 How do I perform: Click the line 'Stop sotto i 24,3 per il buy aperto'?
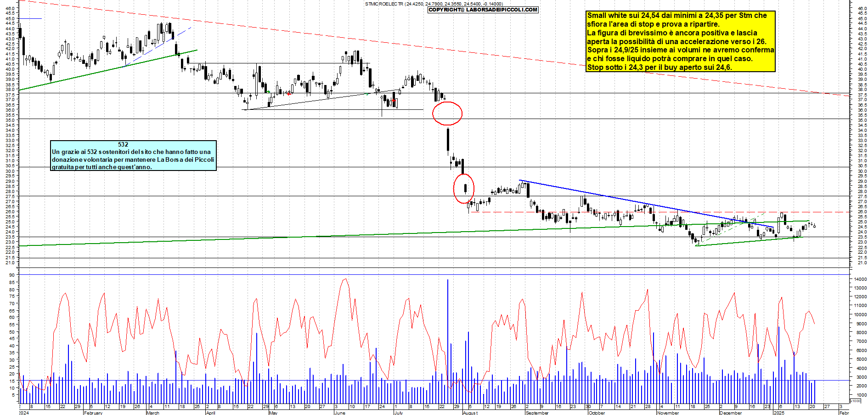659,67
